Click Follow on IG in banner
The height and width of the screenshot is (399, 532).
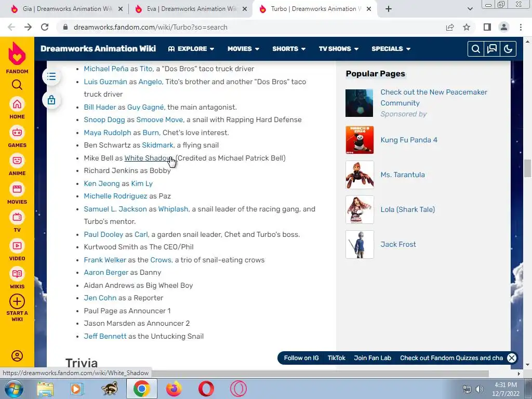(x=301, y=358)
